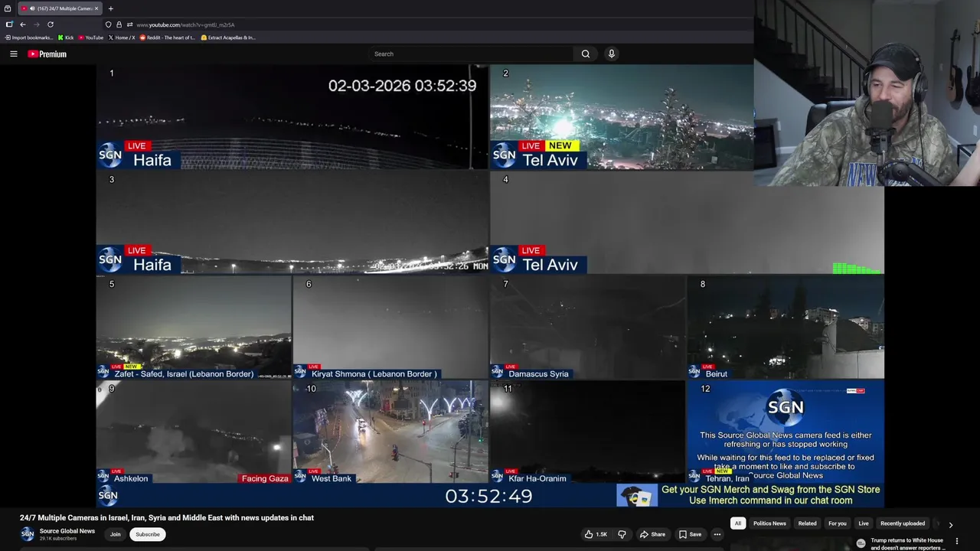The width and height of the screenshot is (980, 551).
Task: Click the Beirut camera feed
Action: coord(786,328)
